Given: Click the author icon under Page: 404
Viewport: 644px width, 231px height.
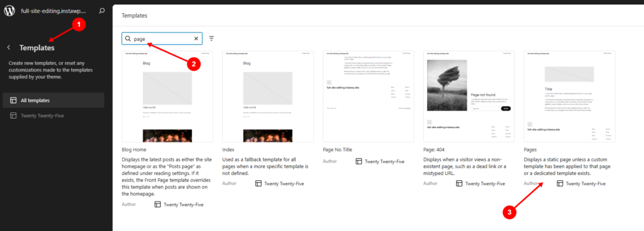Looking at the screenshot, I should point(459,183).
